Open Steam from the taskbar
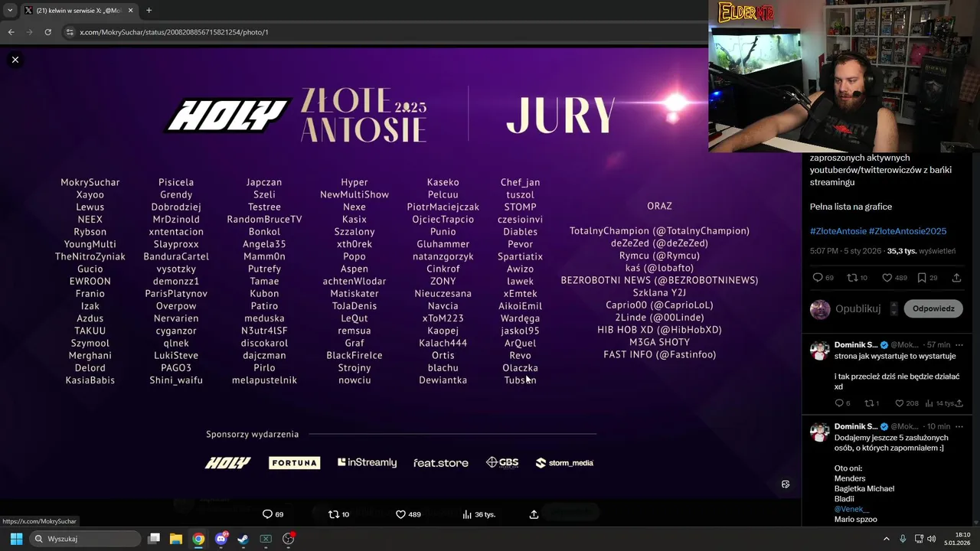 click(x=243, y=539)
